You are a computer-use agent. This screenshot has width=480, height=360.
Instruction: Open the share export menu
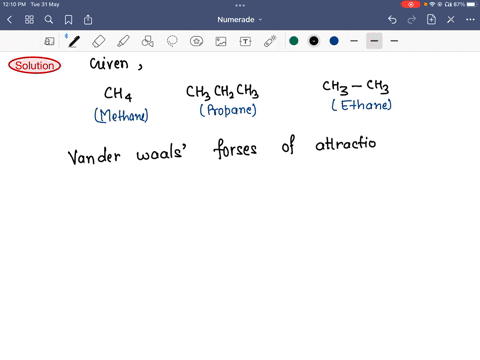point(88,20)
